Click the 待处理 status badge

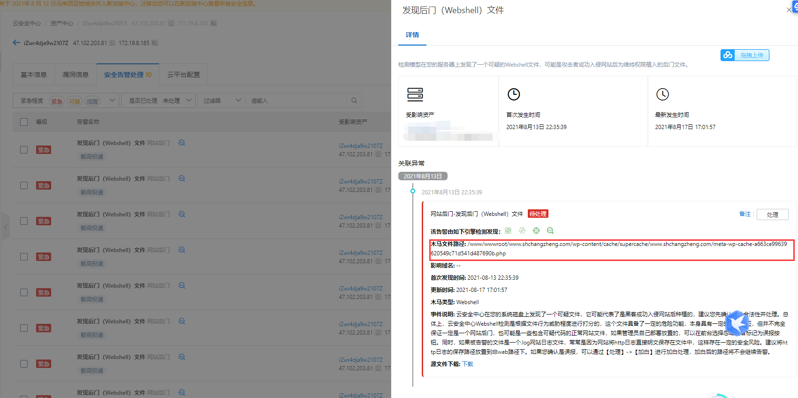coord(538,214)
